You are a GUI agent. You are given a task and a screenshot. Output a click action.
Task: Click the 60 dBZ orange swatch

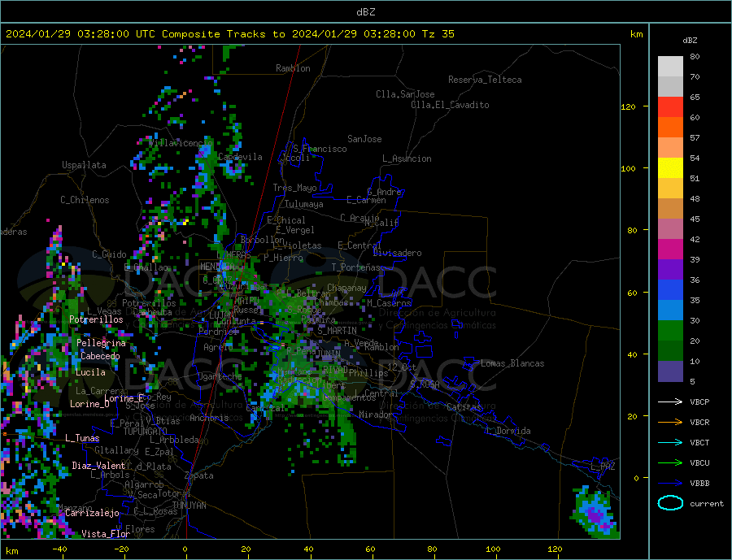click(x=670, y=128)
